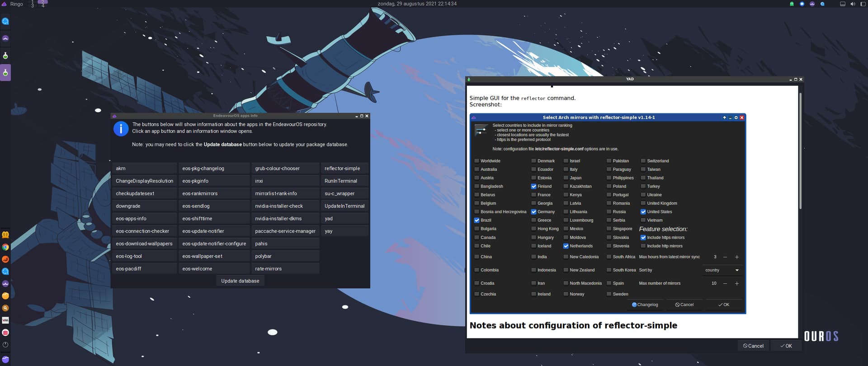Click the Max hours value field showing 3
868x366 pixels.
coord(715,257)
